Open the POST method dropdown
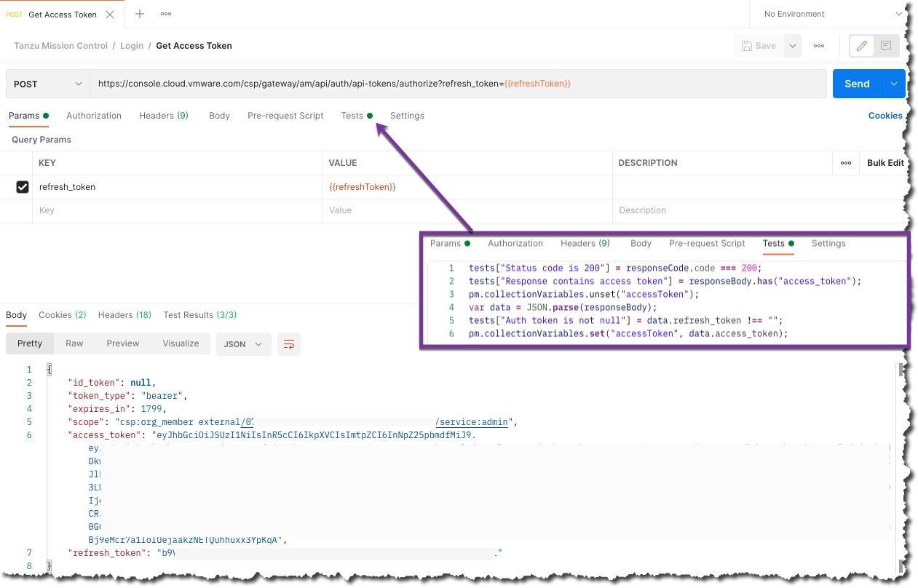 click(x=48, y=84)
